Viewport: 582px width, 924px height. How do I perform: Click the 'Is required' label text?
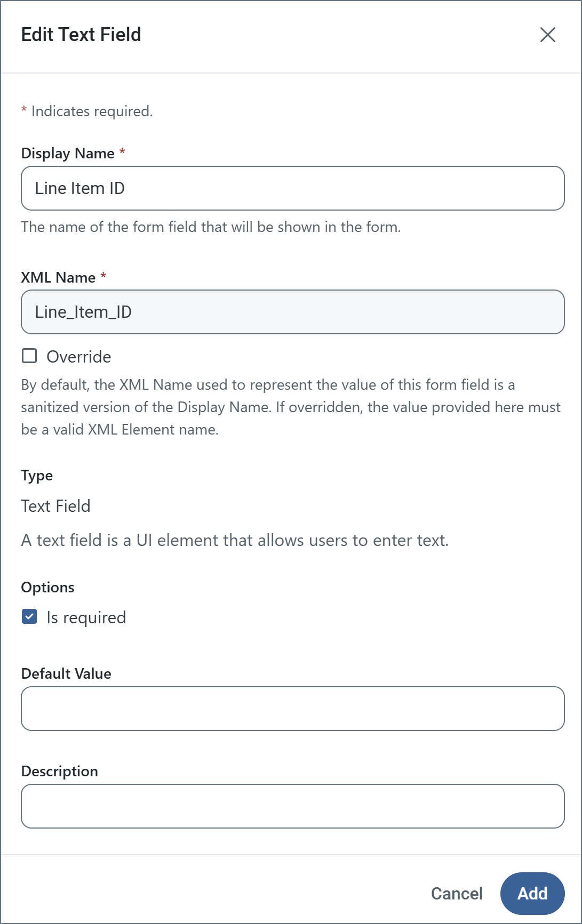(x=86, y=617)
